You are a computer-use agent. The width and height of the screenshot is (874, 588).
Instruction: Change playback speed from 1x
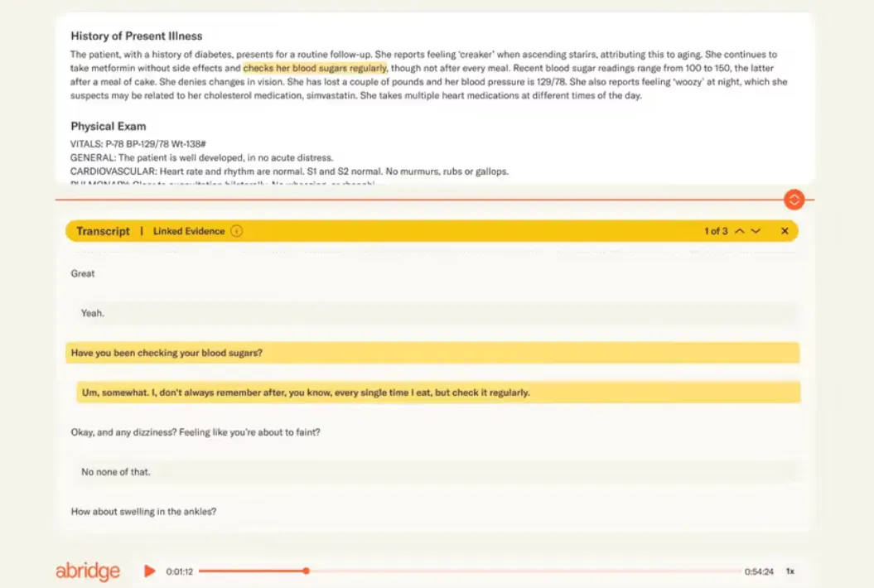coord(789,571)
